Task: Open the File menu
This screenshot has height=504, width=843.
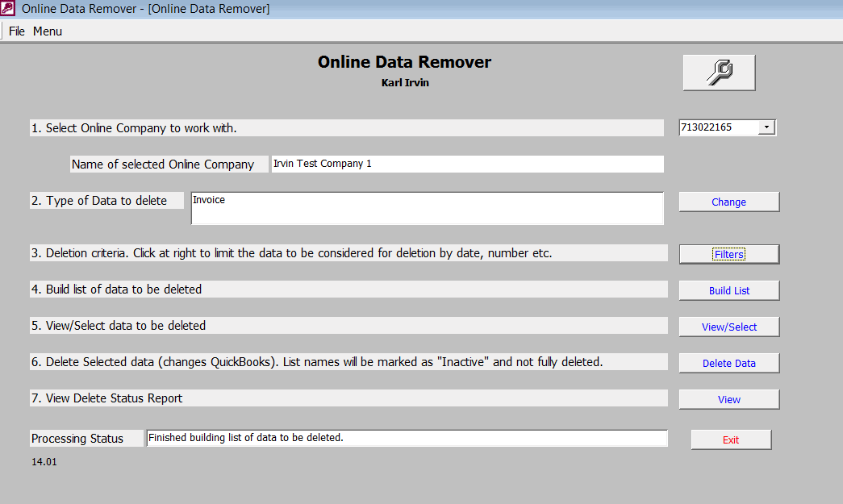Action: point(17,31)
